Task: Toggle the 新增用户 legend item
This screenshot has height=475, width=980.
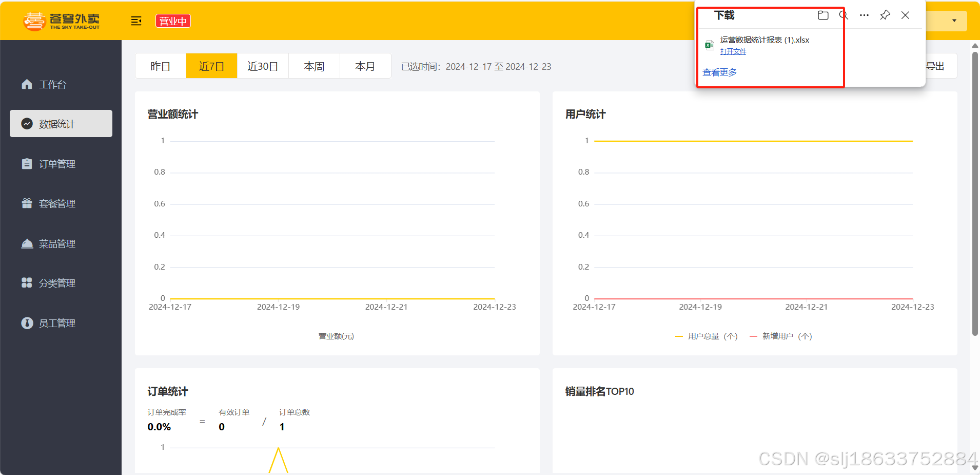Action: coord(781,336)
